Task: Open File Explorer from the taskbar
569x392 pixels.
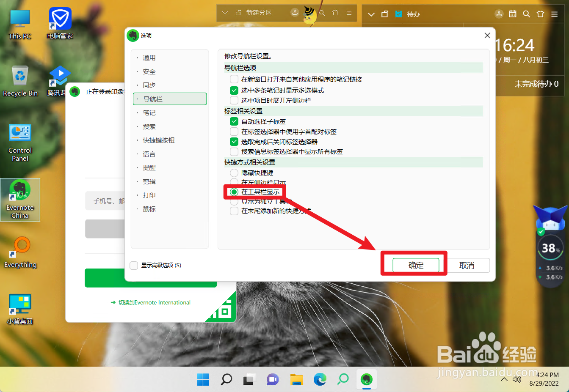Action: [x=296, y=379]
